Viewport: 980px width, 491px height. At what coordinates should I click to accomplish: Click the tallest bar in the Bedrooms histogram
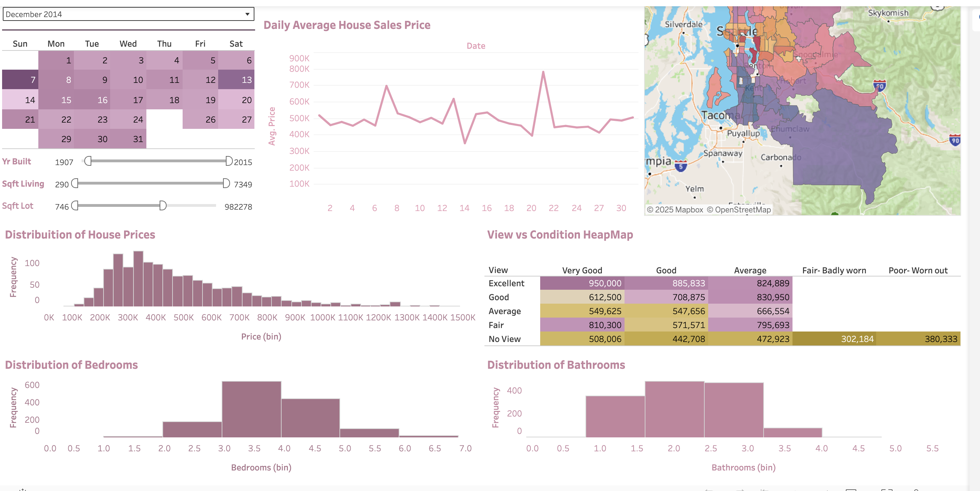pyautogui.click(x=252, y=409)
